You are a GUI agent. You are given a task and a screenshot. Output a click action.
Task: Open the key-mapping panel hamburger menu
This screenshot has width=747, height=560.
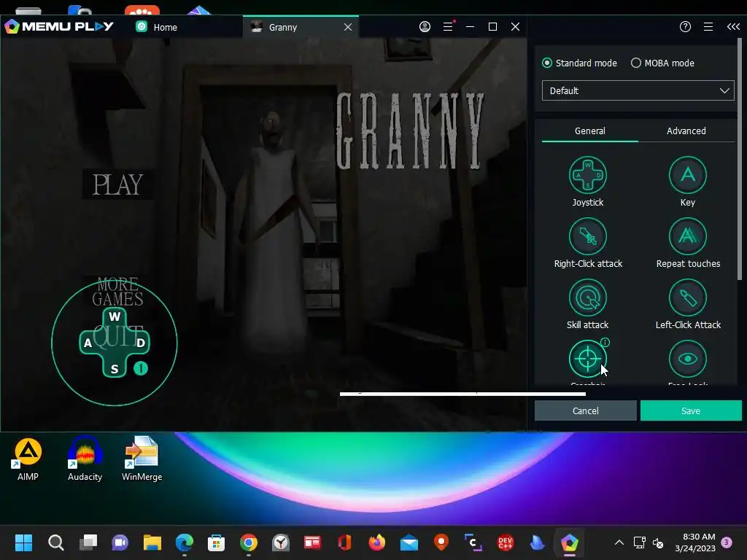[x=708, y=27]
